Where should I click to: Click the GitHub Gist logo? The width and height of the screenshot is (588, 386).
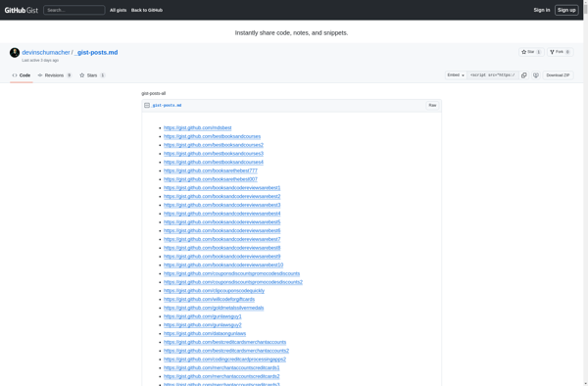(x=21, y=10)
